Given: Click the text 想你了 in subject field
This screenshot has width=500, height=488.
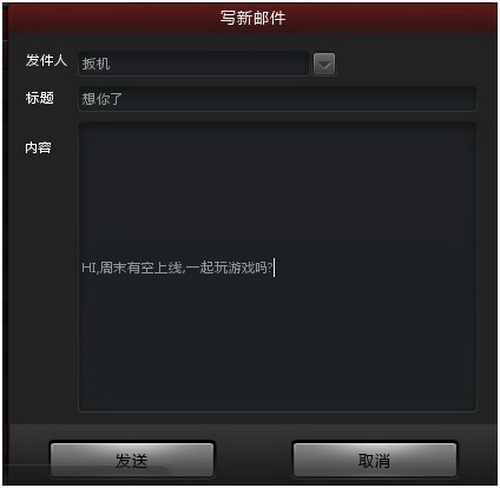Looking at the screenshot, I should pyautogui.click(x=102, y=99).
